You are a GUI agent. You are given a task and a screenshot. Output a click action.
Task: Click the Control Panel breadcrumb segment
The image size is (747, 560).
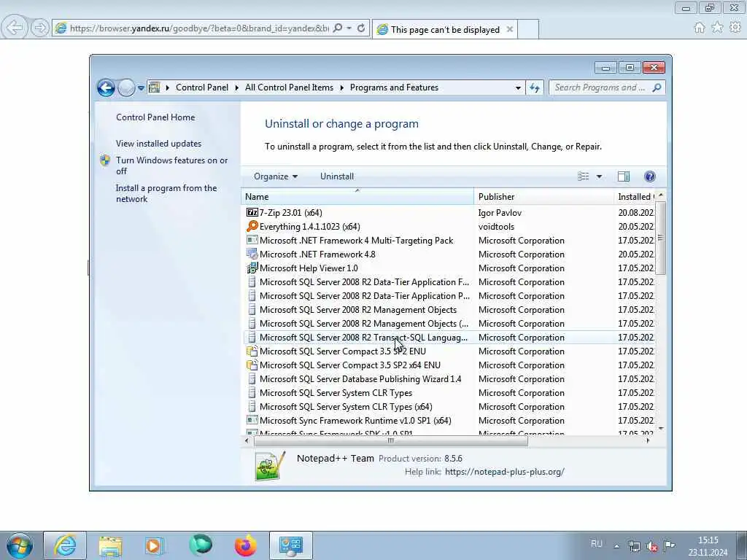click(x=202, y=87)
